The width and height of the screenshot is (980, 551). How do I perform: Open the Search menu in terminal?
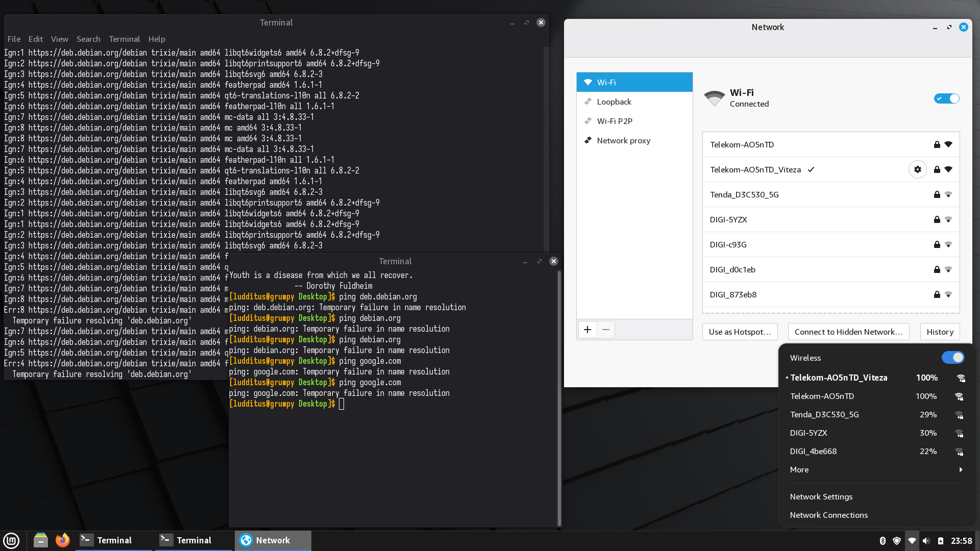coord(88,39)
